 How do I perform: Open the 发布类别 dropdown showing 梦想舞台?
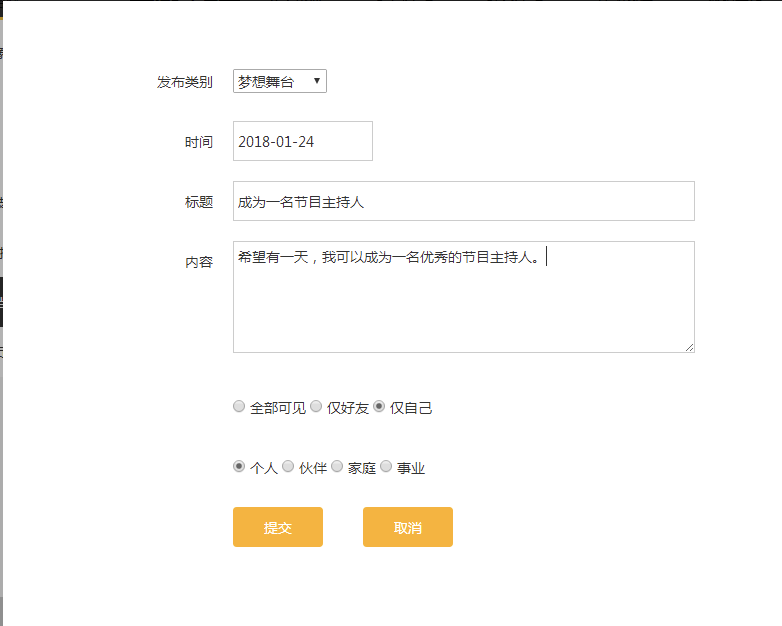[280, 82]
